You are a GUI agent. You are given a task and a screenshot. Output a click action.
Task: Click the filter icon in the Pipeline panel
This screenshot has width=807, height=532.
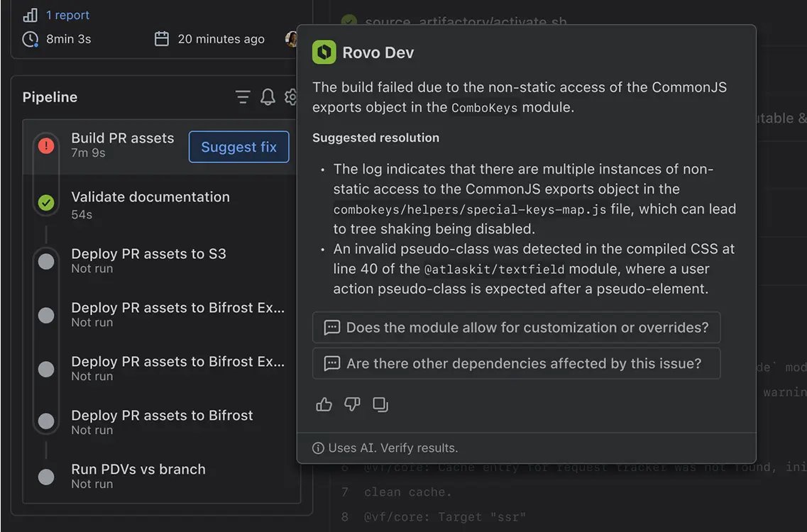point(243,96)
